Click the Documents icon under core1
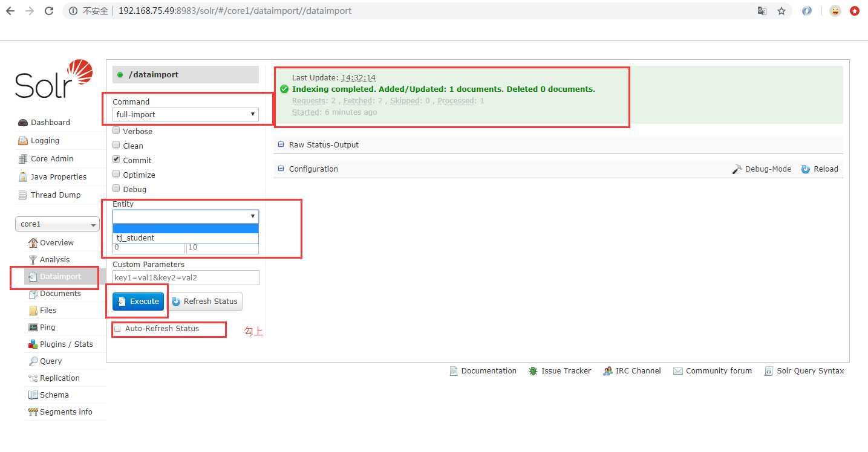The width and height of the screenshot is (868, 452). [x=33, y=294]
